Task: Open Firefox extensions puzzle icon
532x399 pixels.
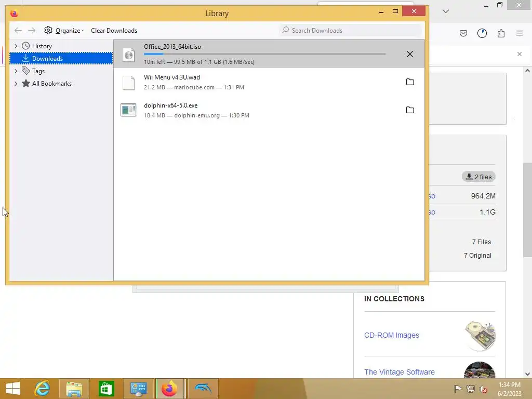Action: (x=501, y=33)
